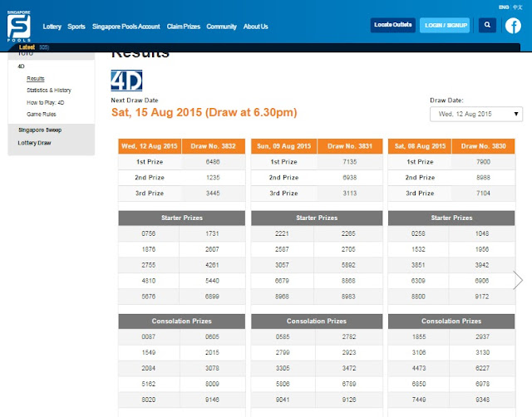
Task: Click starter number 2221
Action: click(x=282, y=233)
